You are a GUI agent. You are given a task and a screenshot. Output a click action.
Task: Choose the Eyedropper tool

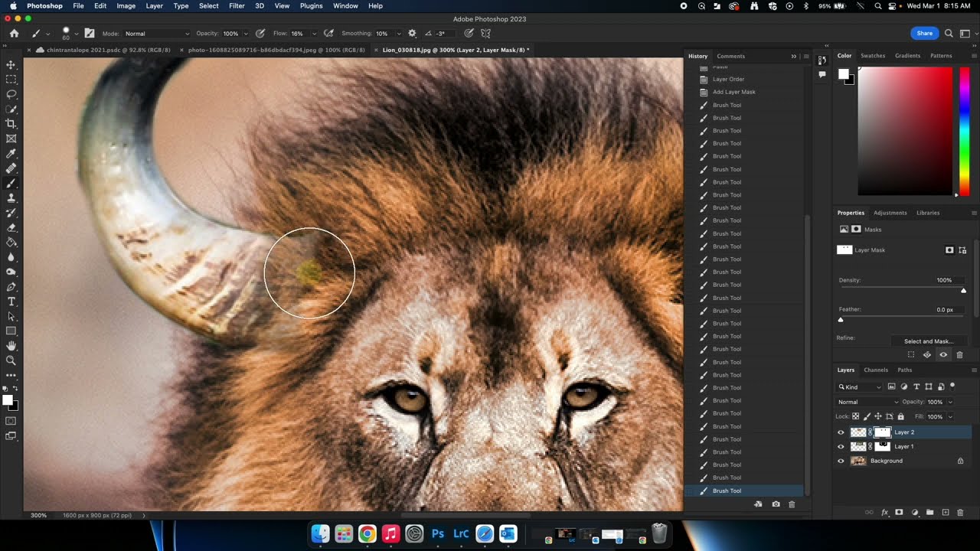pos(11,153)
